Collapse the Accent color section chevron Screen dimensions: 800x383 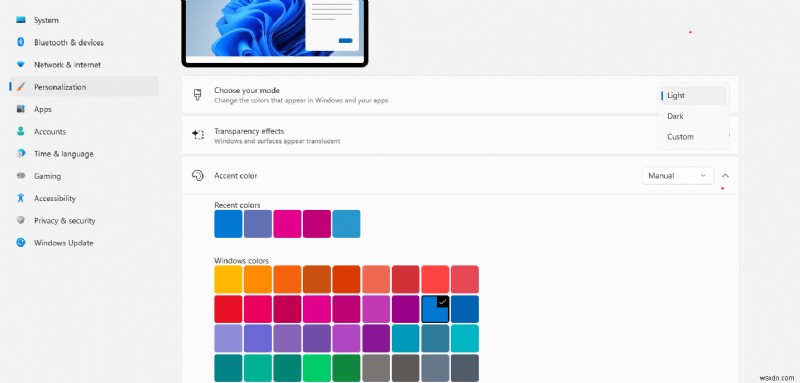coord(725,175)
